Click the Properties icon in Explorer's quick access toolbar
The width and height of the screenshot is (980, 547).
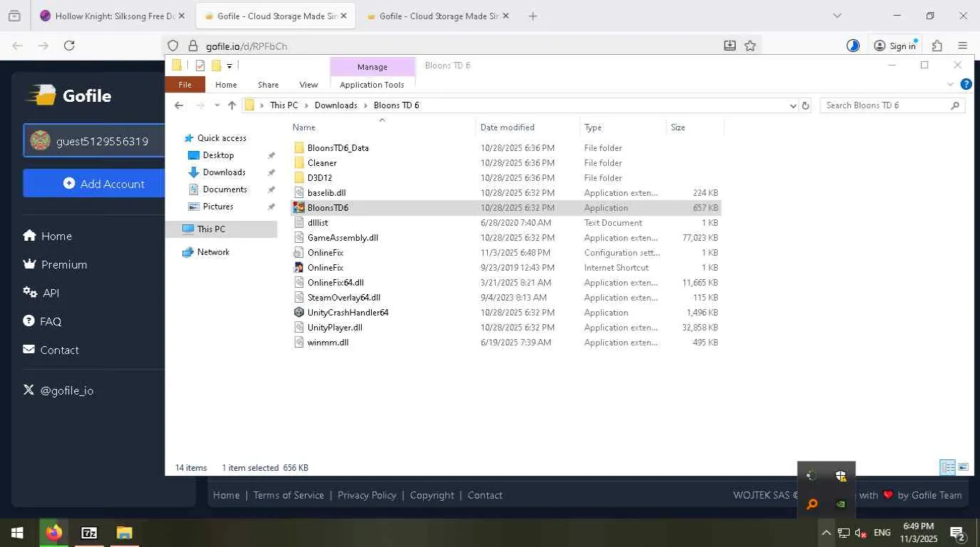pyautogui.click(x=200, y=66)
